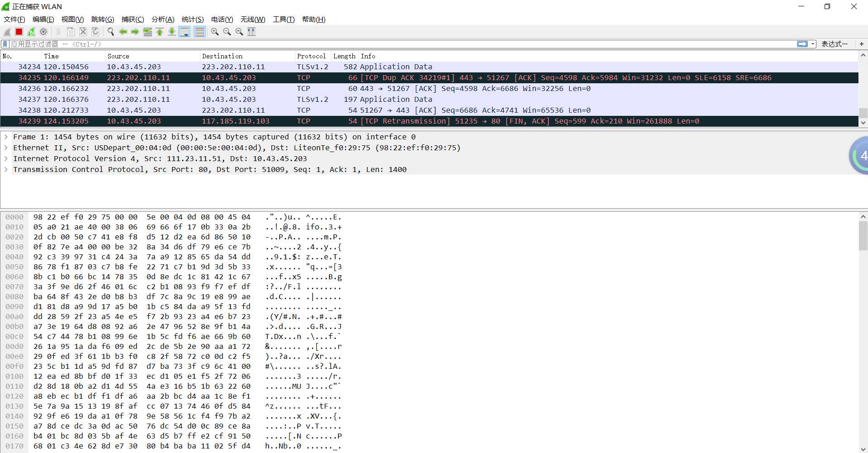The width and height of the screenshot is (868, 453).
Task: Click in the display filter input field
Action: (403, 44)
